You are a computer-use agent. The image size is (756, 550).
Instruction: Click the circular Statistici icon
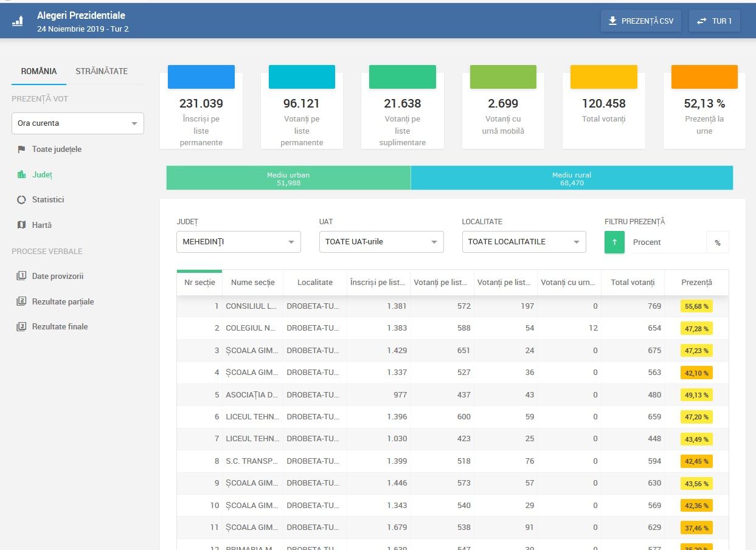[x=21, y=199]
